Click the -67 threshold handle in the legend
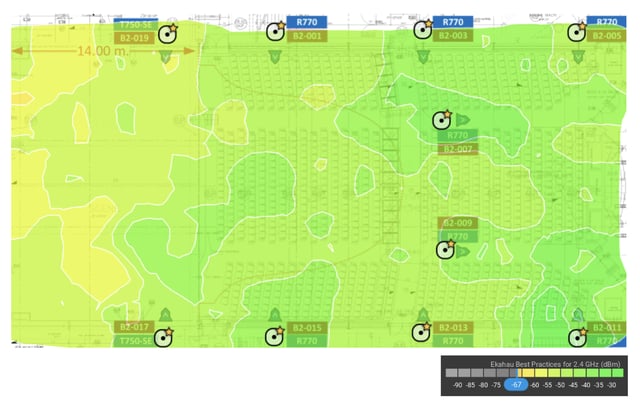 (516, 384)
